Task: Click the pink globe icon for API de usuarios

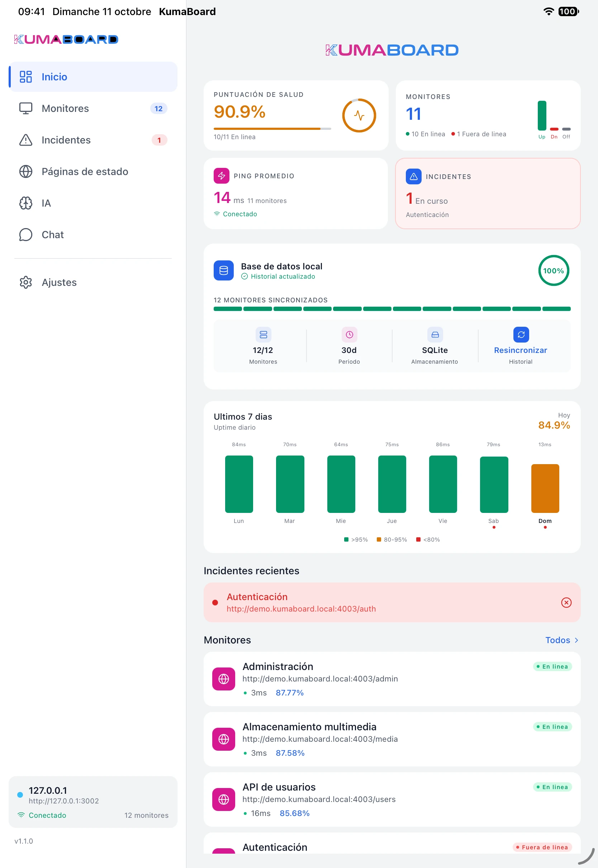Action: tap(224, 800)
